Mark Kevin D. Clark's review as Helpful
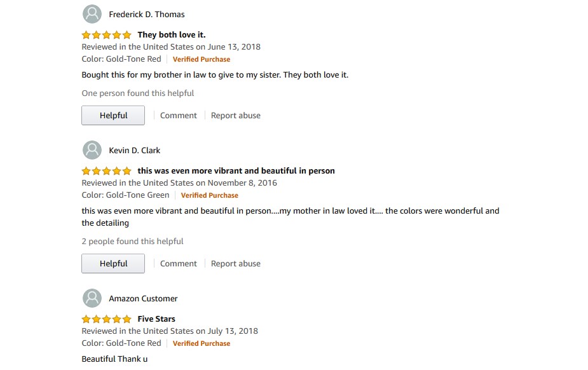The height and width of the screenshot is (370, 588). tap(113, 263)
